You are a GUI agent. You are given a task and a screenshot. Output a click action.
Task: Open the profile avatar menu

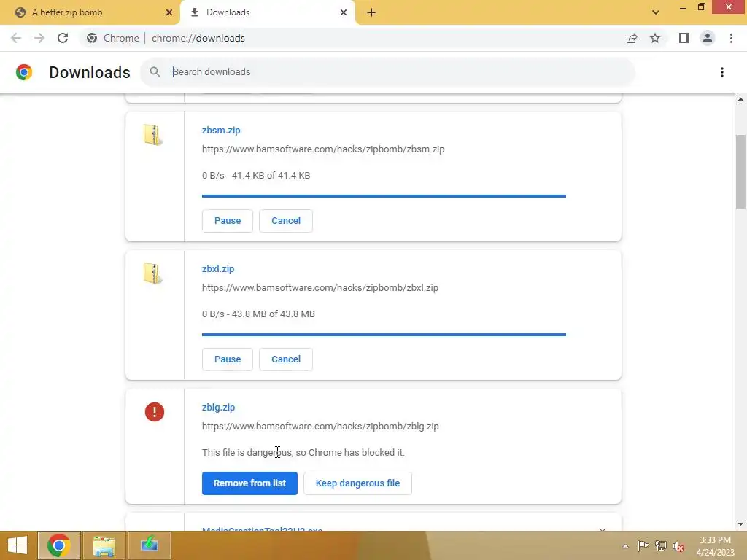(x=708, y=38)
